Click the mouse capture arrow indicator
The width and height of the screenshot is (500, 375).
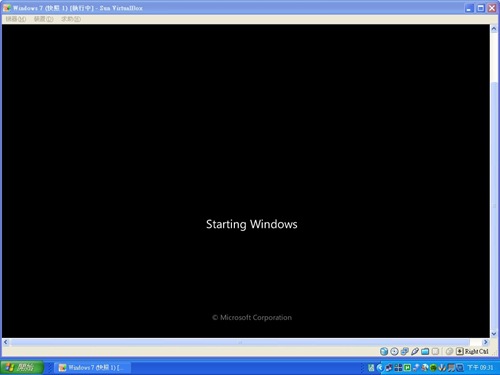(460, 351)
